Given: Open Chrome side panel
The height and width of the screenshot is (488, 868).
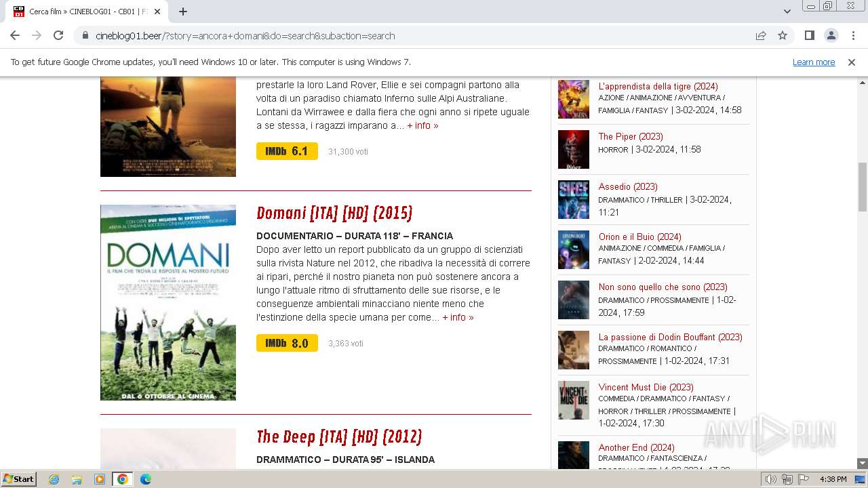Looking at the screenshot, I should (x=809, y=35).
